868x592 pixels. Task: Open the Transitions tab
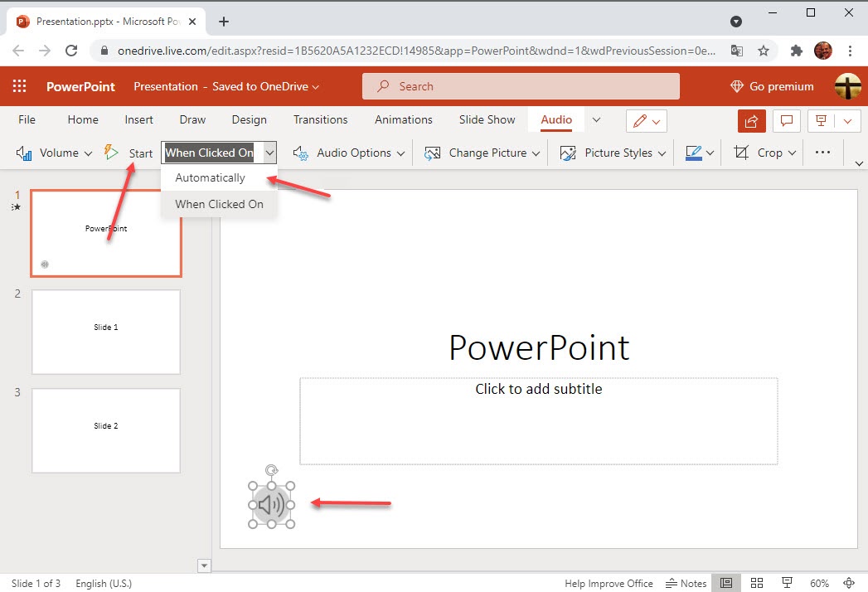(321, 119)
